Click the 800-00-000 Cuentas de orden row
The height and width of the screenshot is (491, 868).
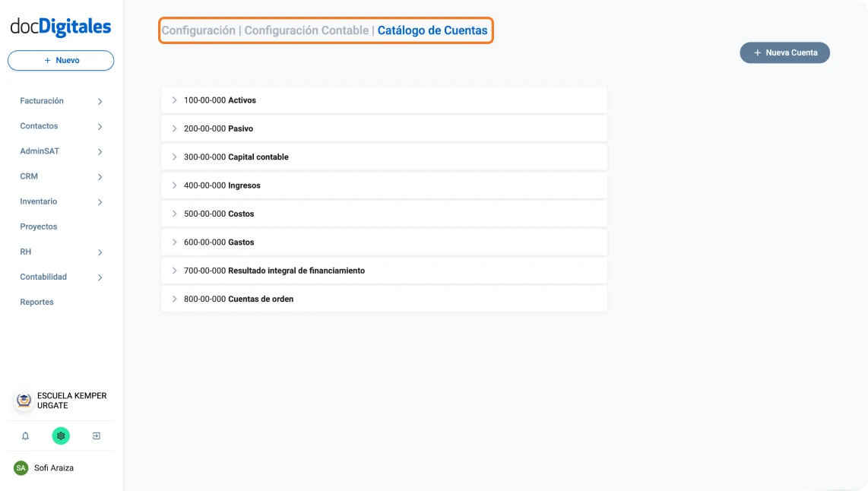[x=384, y=299]
